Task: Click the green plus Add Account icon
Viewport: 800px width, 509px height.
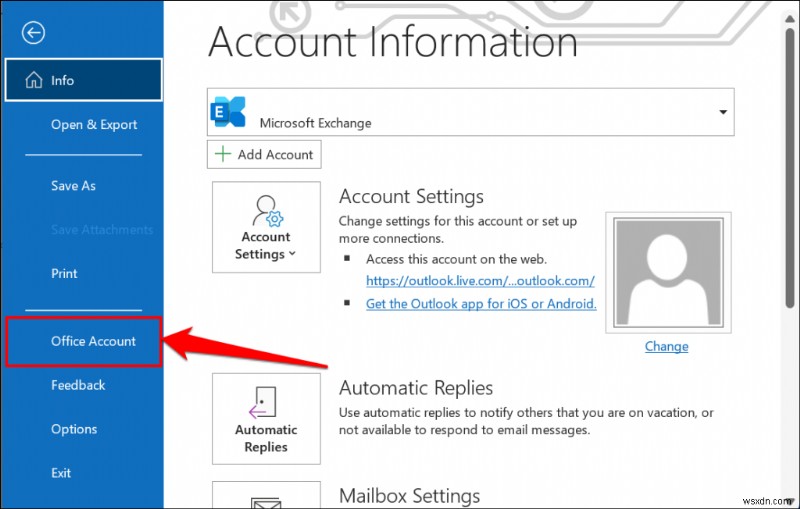Action: point(223,154)
